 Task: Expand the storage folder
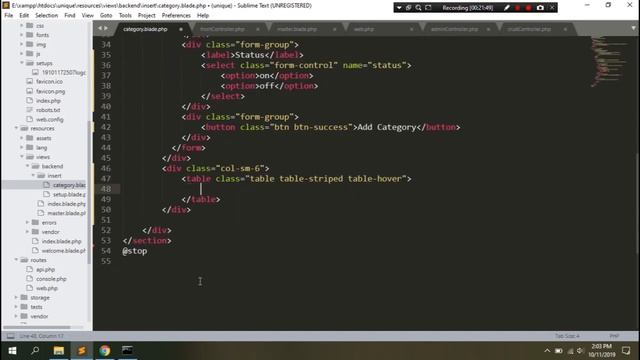click(16, 298)
